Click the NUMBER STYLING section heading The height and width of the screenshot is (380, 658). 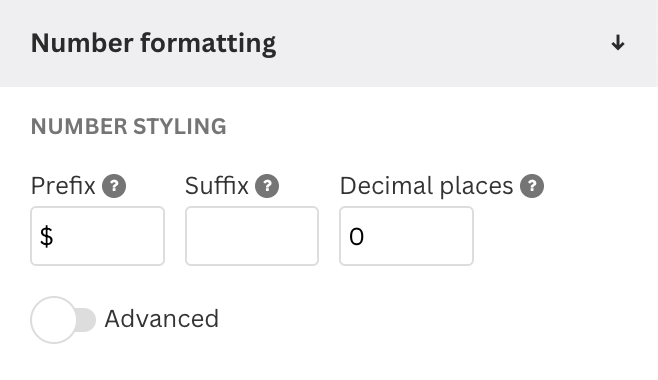coord(128,127)
